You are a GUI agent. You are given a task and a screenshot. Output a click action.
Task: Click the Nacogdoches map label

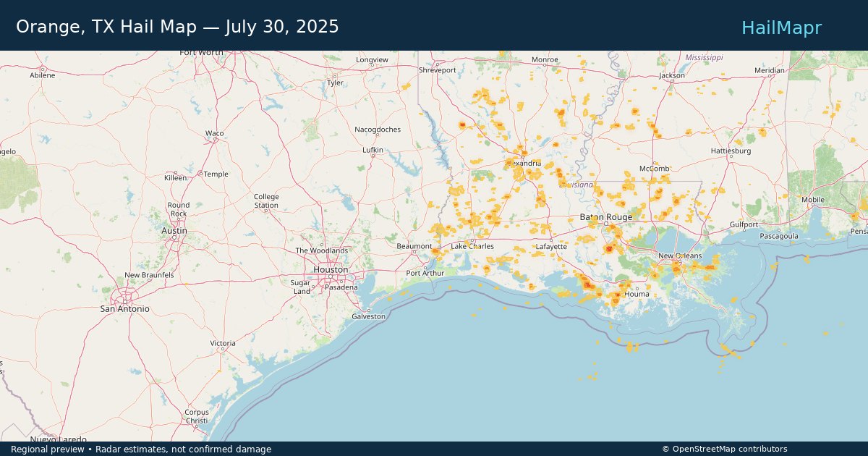pyautogui.click(x=378, y=130)
